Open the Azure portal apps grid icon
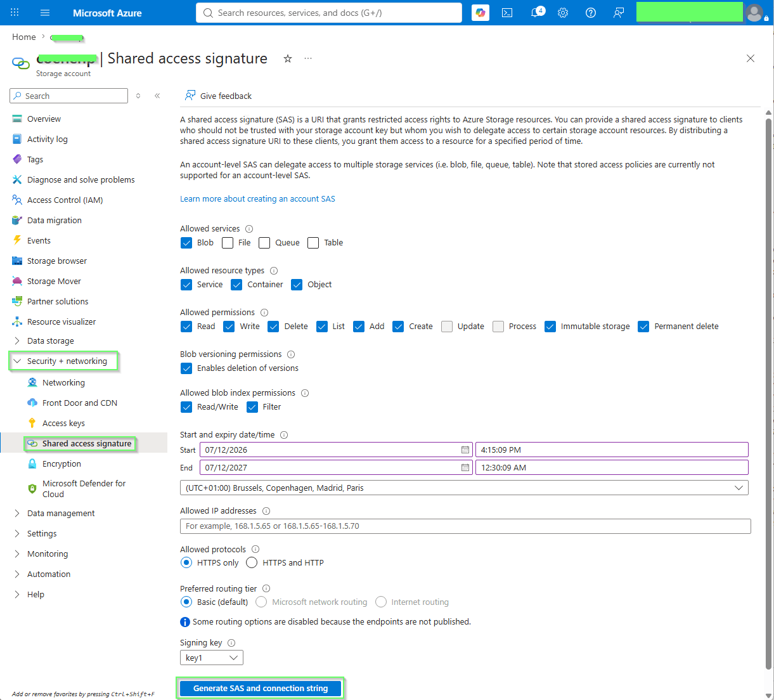 click(15, 13)
